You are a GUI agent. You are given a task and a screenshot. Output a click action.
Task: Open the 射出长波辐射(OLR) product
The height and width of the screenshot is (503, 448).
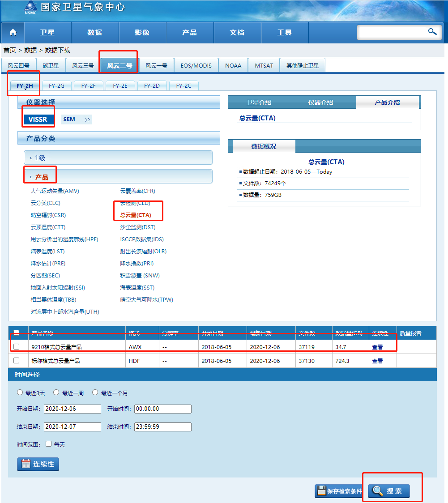(144, 251)
